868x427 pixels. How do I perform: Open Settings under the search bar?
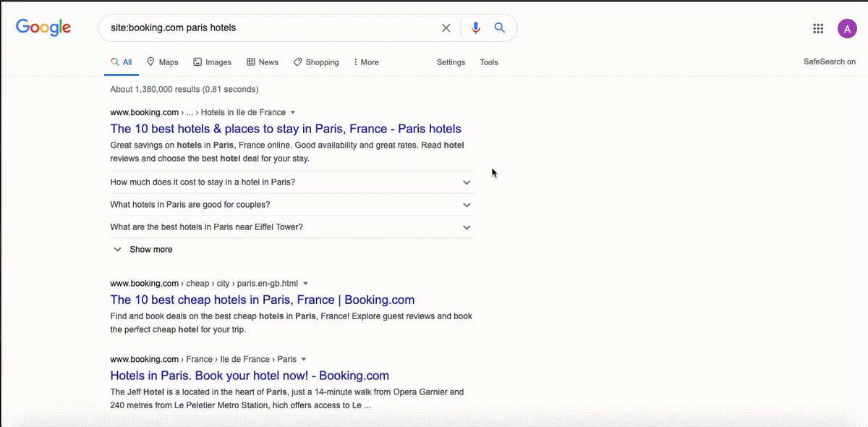click(451, 62)
